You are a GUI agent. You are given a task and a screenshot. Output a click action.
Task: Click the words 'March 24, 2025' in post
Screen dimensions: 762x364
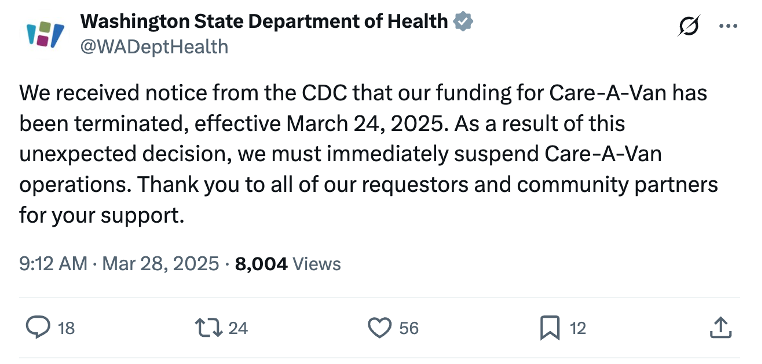tap(365, 123)
